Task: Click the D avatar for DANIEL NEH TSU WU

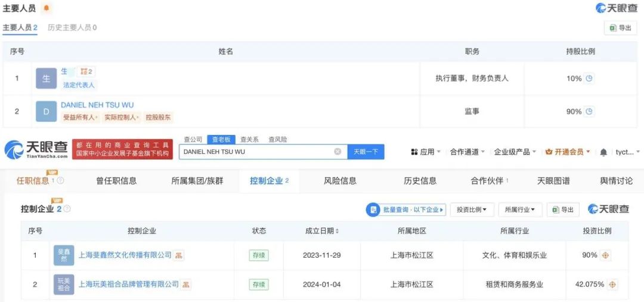Action: pyautogui.click(x=46, y=112)
